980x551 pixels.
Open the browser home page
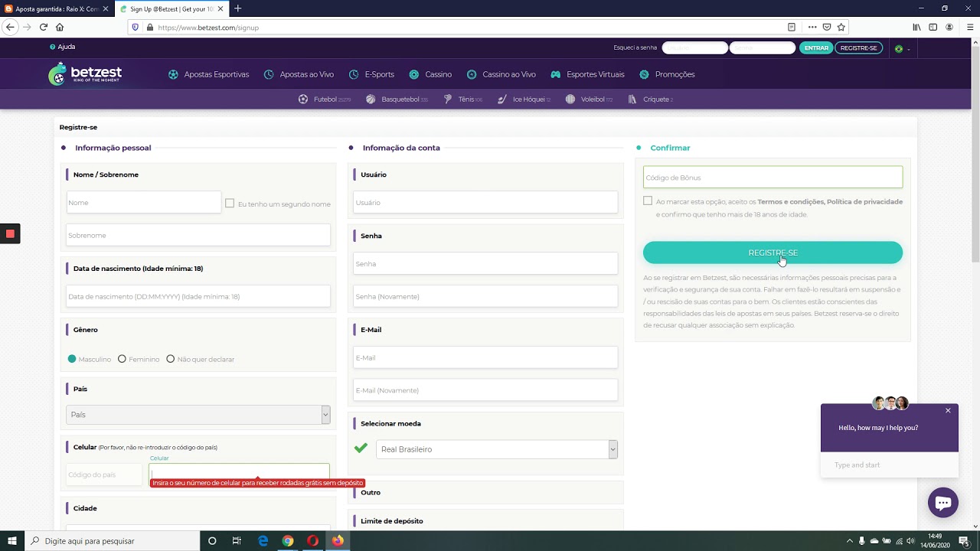coord(60,27)
